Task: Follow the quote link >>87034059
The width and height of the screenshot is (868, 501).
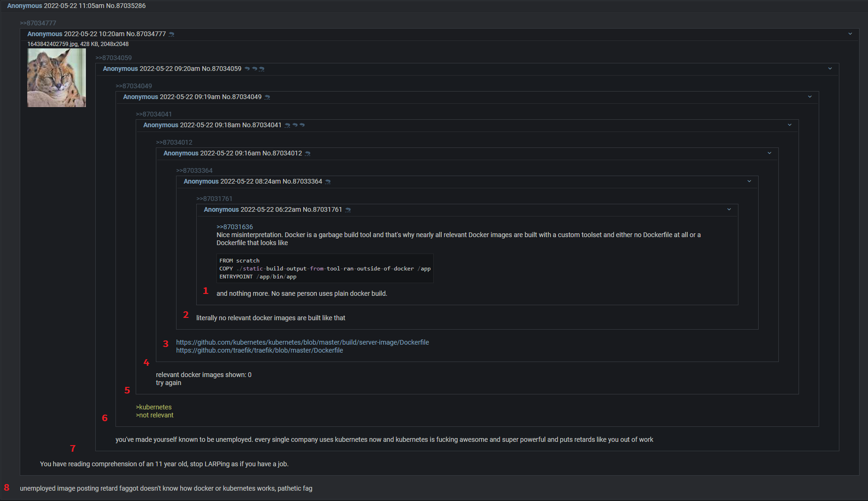Action: click(x=114, y=58)
